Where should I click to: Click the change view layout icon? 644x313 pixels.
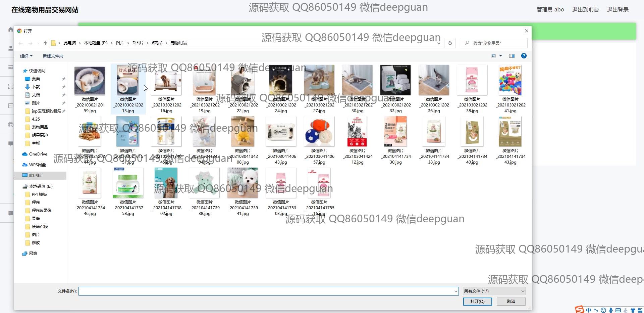tap(493, 56)
